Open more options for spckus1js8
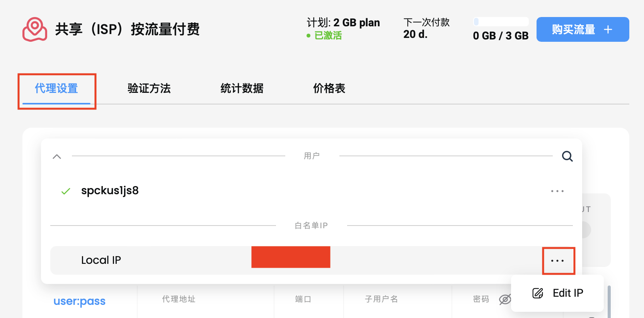The image size is (644, 318). (x=557, y=191)
